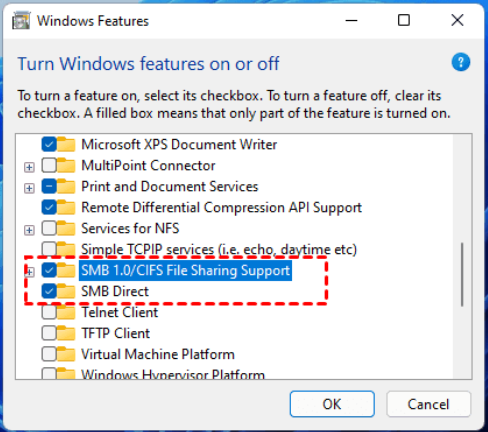Click the blue help question mark icon
This screenshot has width=488, height=432.
[x=461, y=62]
